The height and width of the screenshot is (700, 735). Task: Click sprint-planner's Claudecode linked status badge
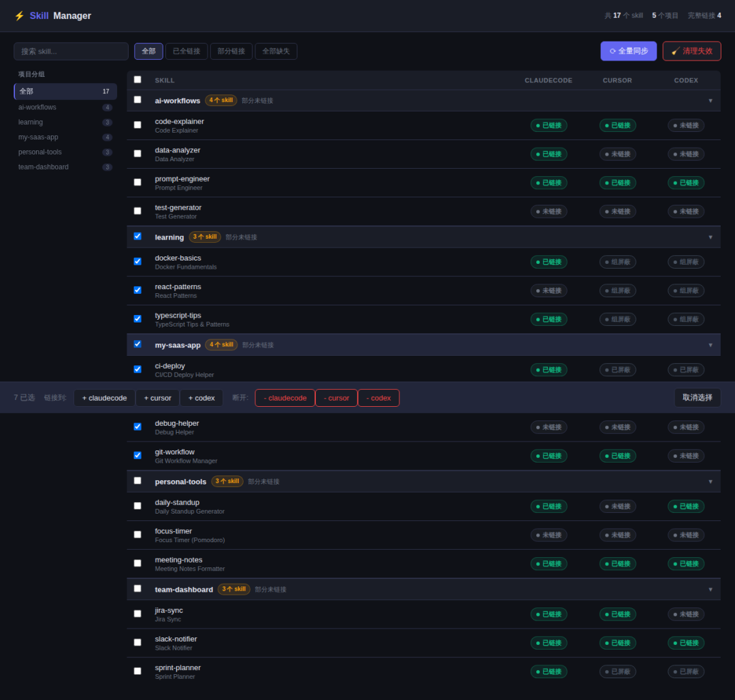pyautogui.click(x=549, y=671)
